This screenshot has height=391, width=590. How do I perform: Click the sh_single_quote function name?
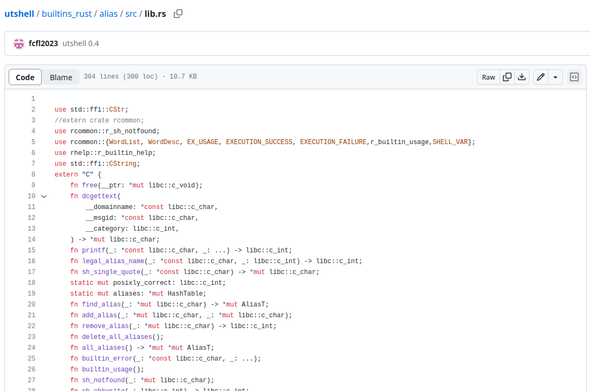click(111, 272)
